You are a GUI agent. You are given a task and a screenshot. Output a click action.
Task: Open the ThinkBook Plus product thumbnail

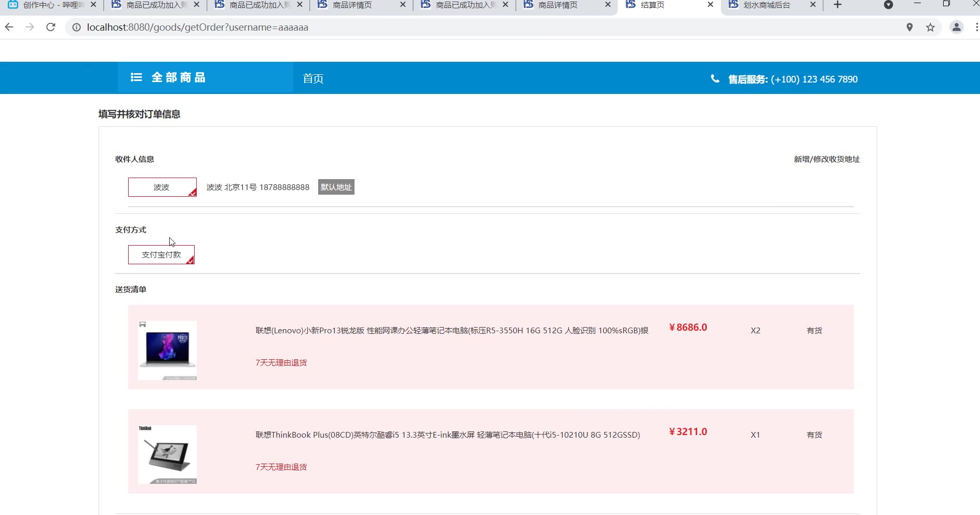coord(167,455)
